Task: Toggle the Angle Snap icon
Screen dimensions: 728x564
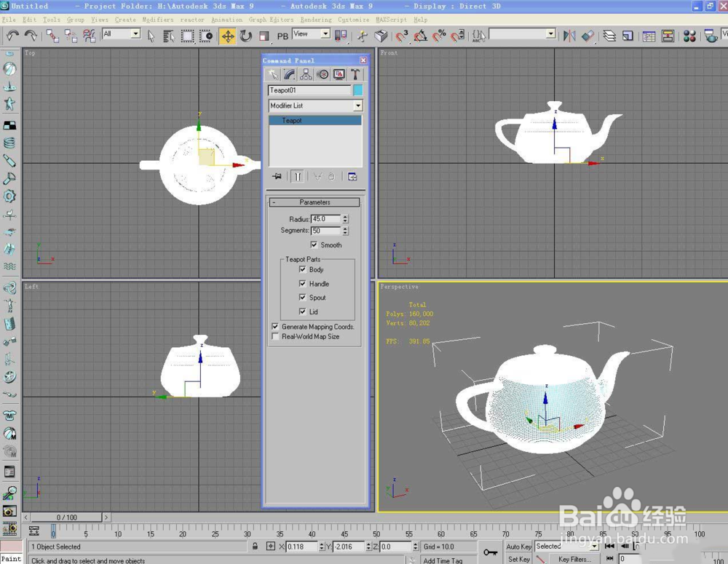Action: (420, 36)
